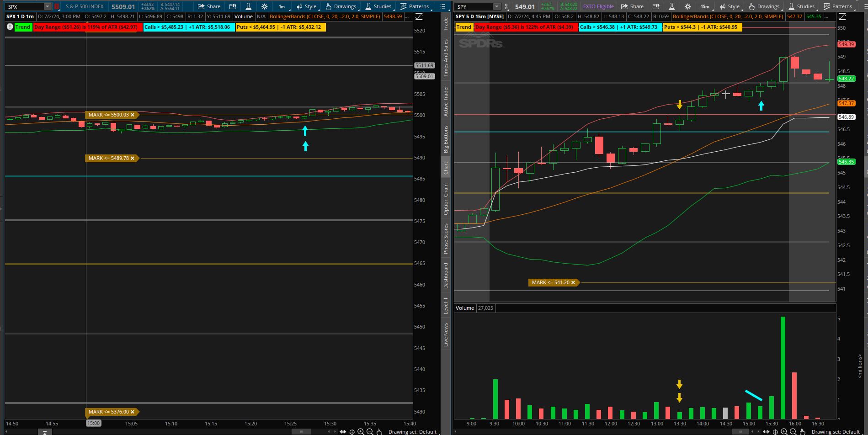868x435 pixels.
Task: Open quick chart icon in SPX toolbar
Action: [x=233, y=6]
